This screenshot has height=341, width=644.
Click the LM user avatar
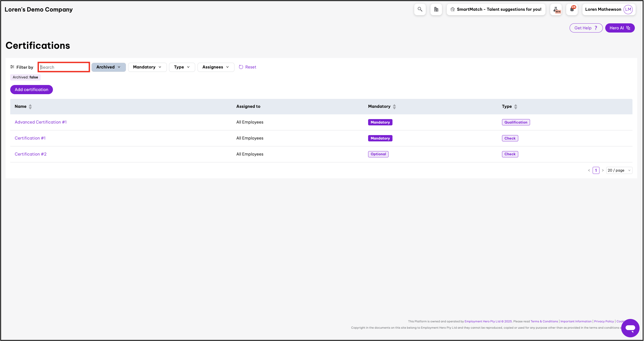pyautogui.click(x=628, y=9)
